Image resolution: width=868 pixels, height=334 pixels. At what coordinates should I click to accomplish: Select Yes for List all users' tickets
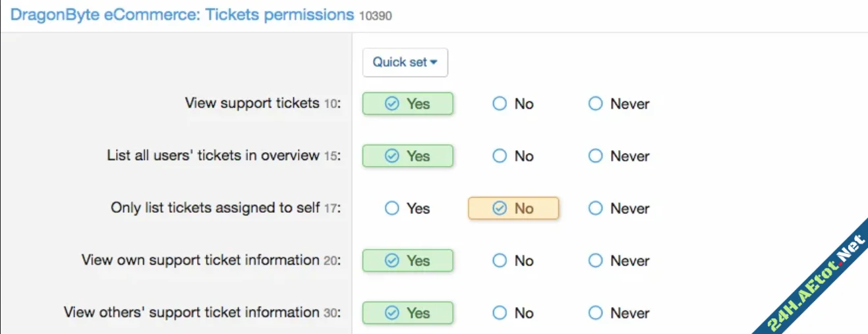[x=407, y=156]
